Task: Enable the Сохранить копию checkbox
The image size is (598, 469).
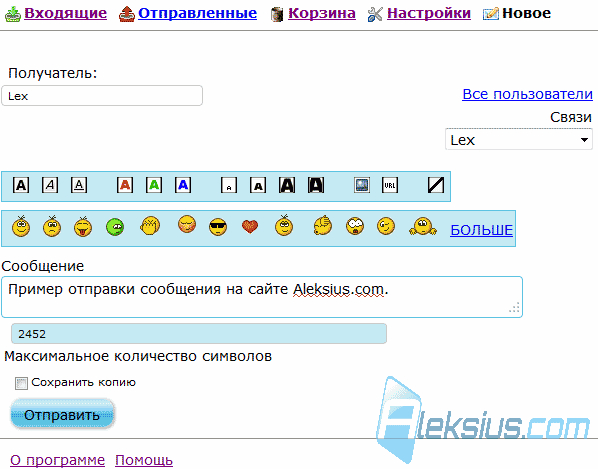Action: 21,383
